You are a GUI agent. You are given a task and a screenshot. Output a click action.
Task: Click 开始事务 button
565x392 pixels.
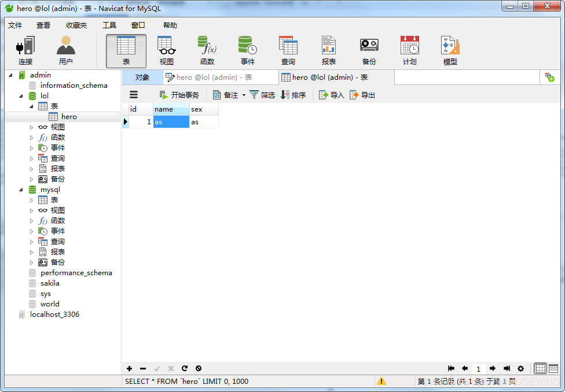point(179,95)
